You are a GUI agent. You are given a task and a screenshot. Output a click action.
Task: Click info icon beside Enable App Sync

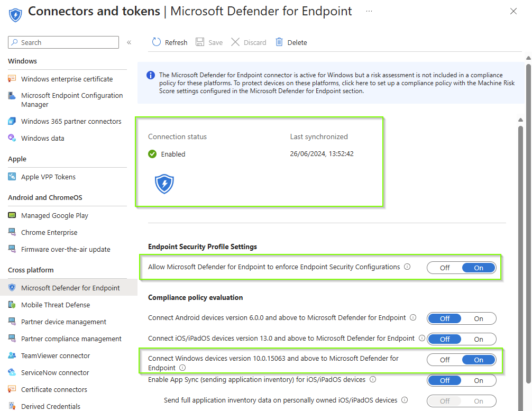tap(373, 379)
